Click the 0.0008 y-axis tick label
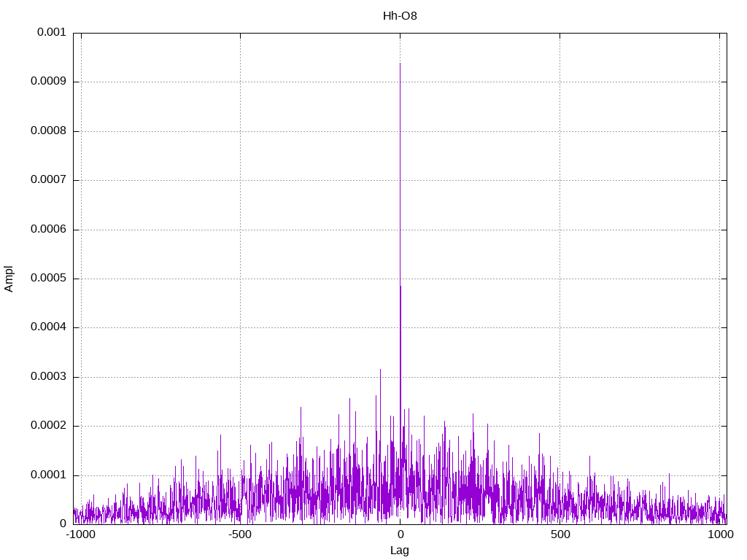This screenshot has width=747, height=560. 48,131
